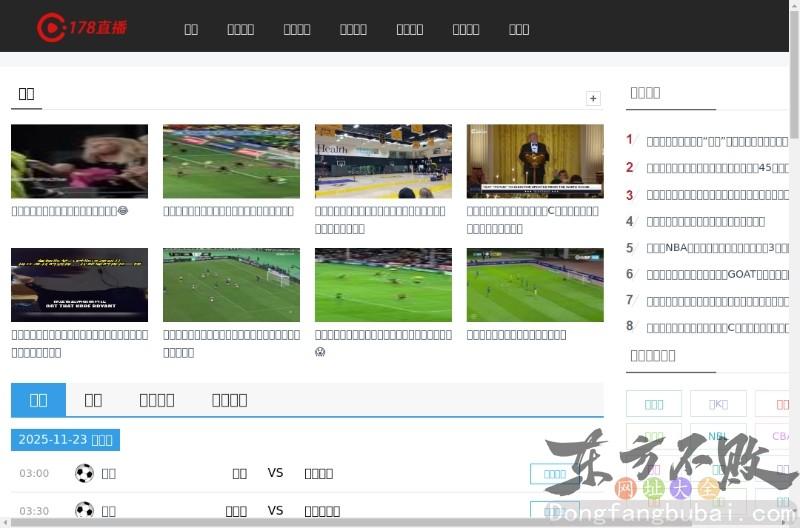800x528 pixels.
Task: Open the indoor arena court video thumbnail
Action: (x=383, y=161)
